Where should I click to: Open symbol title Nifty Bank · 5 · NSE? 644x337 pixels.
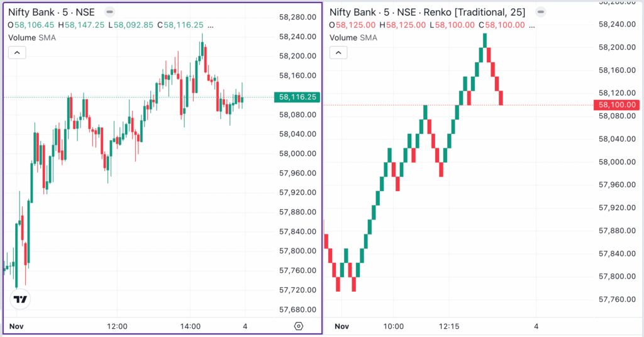coord(52,12)
